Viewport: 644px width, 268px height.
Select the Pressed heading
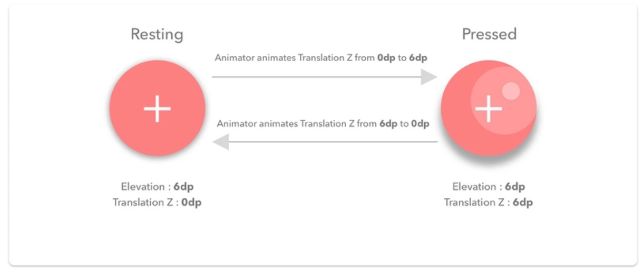tap(489, 34)
